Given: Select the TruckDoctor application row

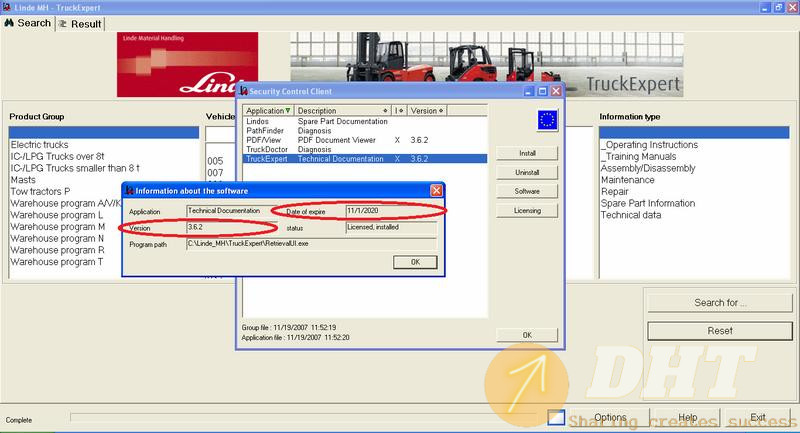Looking at the screenshot, I should (365, 149).
